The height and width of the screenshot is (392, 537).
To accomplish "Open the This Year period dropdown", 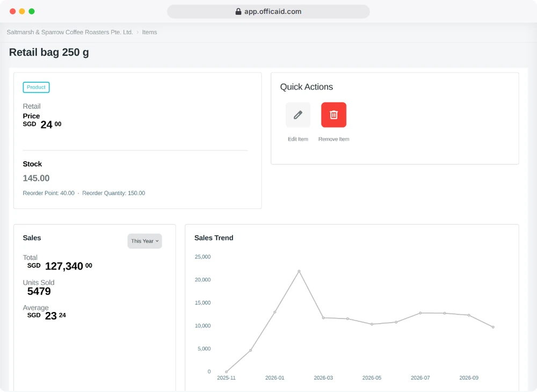I will (144, 241).
